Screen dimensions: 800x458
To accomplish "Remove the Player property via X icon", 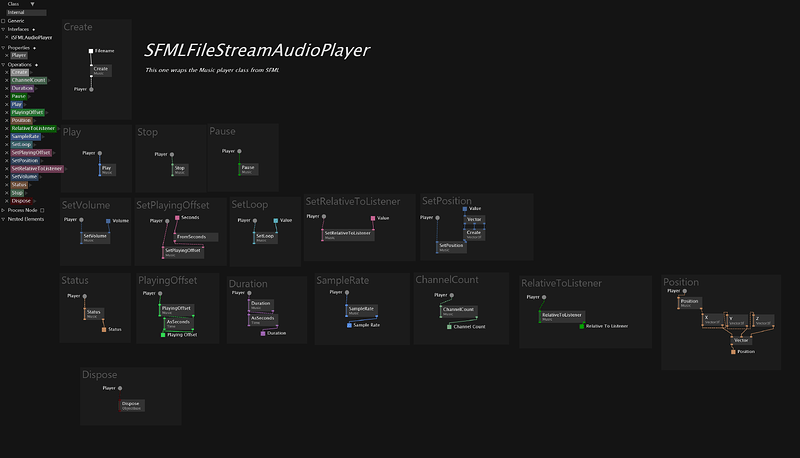I will 7,55.
